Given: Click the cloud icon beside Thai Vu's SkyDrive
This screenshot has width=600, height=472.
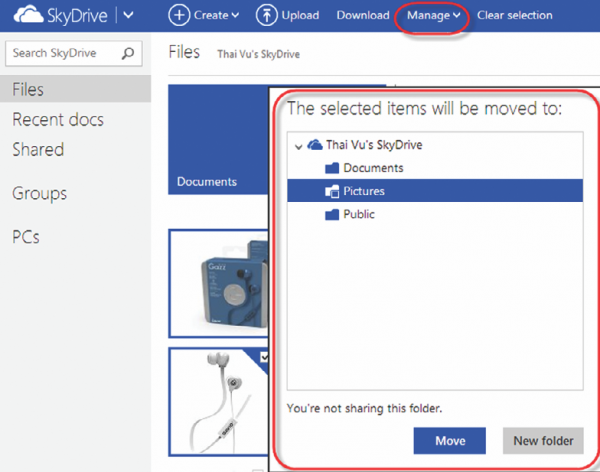Looking at the screenshot, I should (x=315, y=145).
